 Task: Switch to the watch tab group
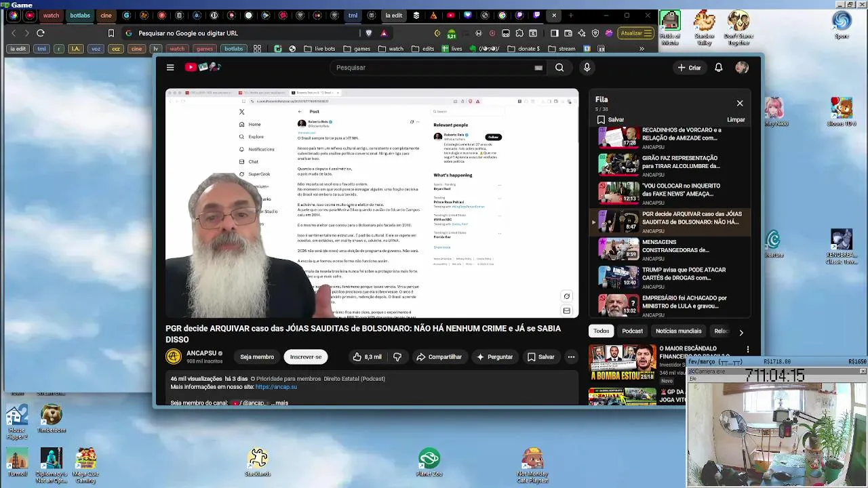pos(51,15)
